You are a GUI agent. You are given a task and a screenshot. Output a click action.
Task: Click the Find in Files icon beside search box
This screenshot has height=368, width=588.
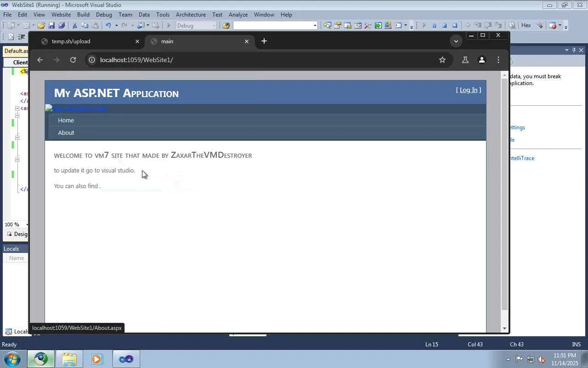[x=226, y=26]
